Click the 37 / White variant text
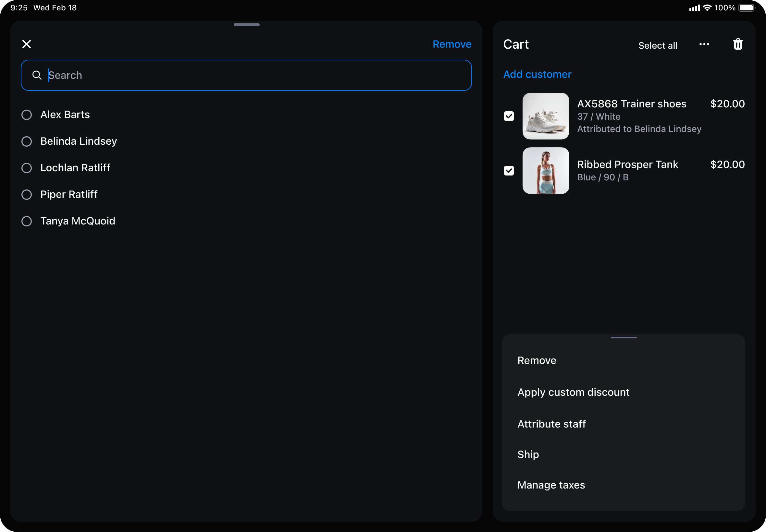Screen dimensions: 766x532 pos(599,117)
